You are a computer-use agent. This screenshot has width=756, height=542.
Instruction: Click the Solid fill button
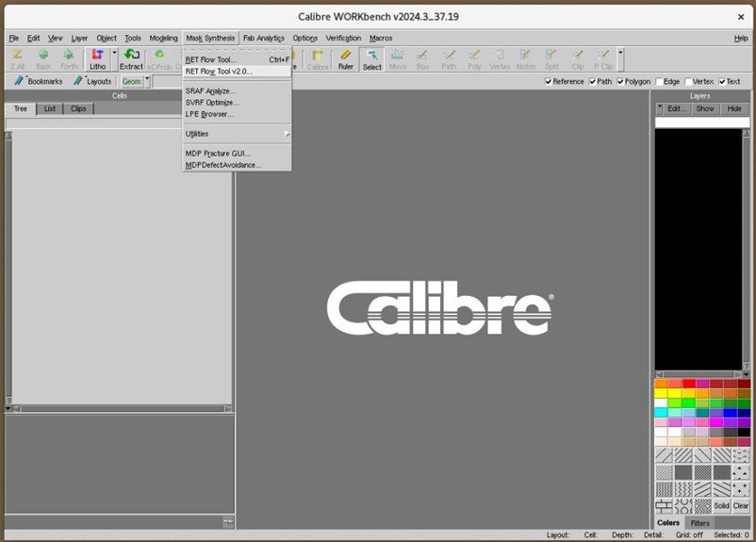721,506
